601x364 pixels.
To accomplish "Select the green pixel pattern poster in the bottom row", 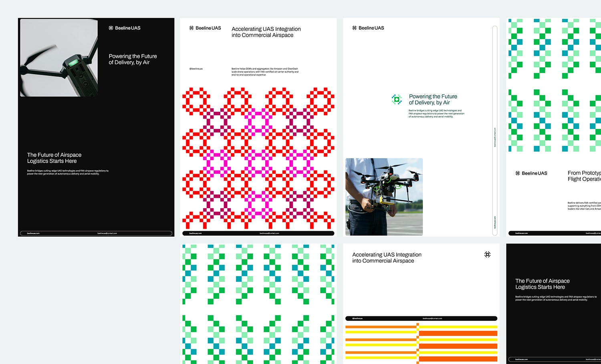I will (258, 304).
